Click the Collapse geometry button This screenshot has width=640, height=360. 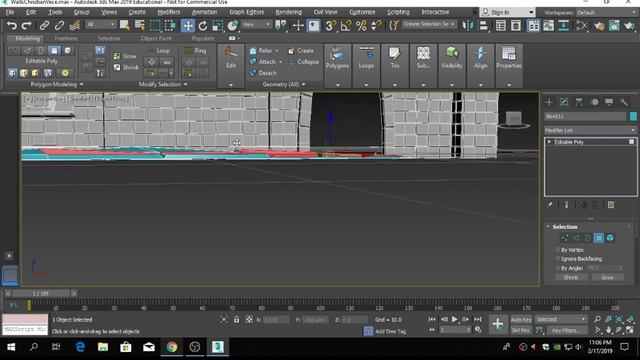(x=303, y=62)
